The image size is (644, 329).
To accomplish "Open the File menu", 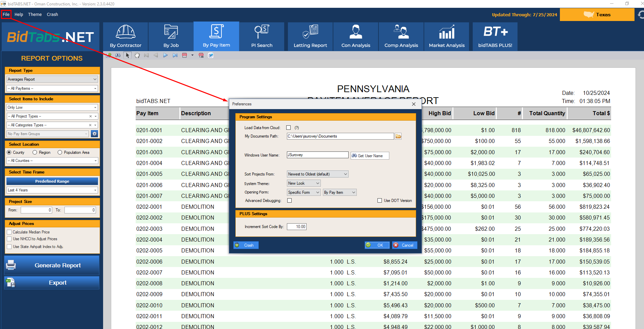I will coord(6,15).
